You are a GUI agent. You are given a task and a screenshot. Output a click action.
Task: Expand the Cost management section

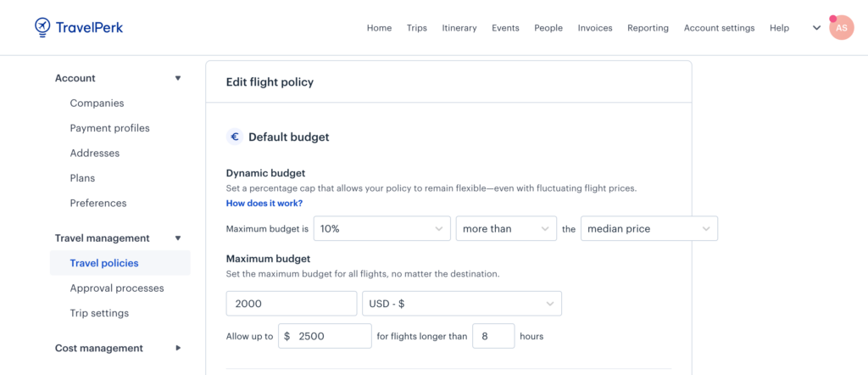178,348
